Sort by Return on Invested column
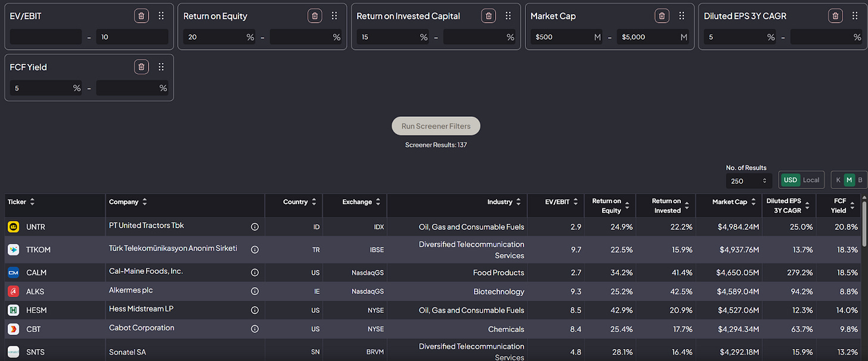Viewport: 868px width, 361px height. (687, 206)
